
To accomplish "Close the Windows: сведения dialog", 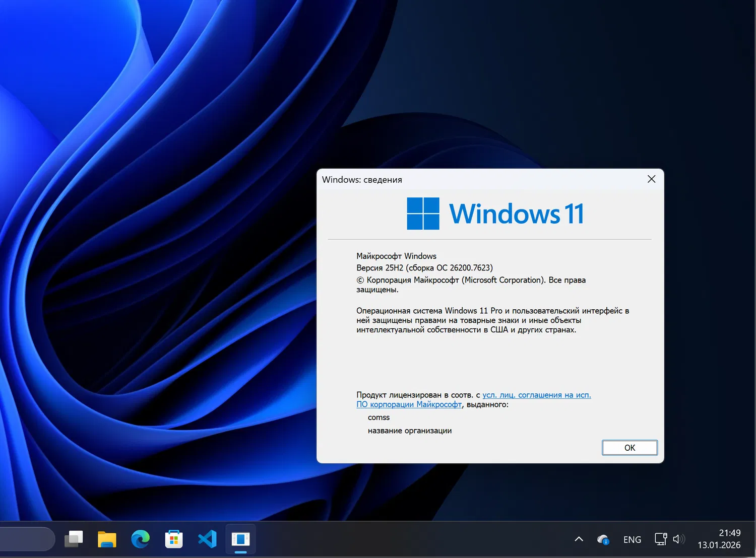I will pyautogui.click(x=651, y=179).
